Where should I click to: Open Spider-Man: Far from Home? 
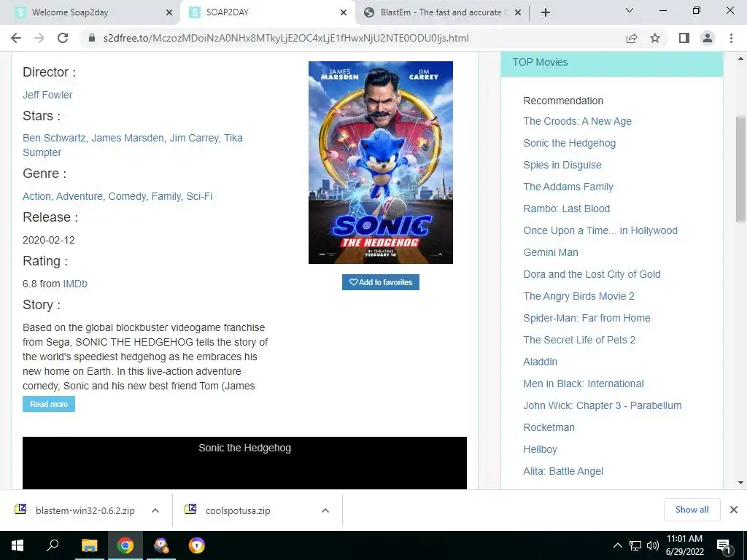pyautogui.click(x=587, y=318)
